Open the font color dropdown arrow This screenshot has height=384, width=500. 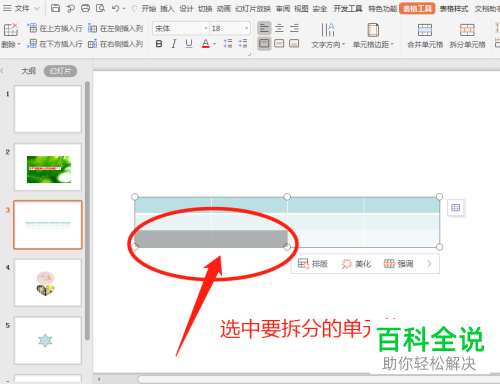[214, 44]
